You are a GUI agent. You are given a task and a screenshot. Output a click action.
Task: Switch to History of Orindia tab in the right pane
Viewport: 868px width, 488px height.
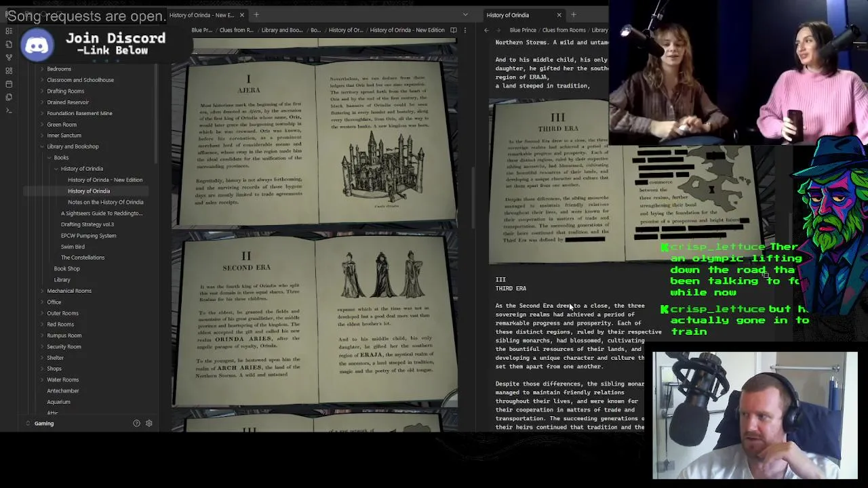click(508, 15)
